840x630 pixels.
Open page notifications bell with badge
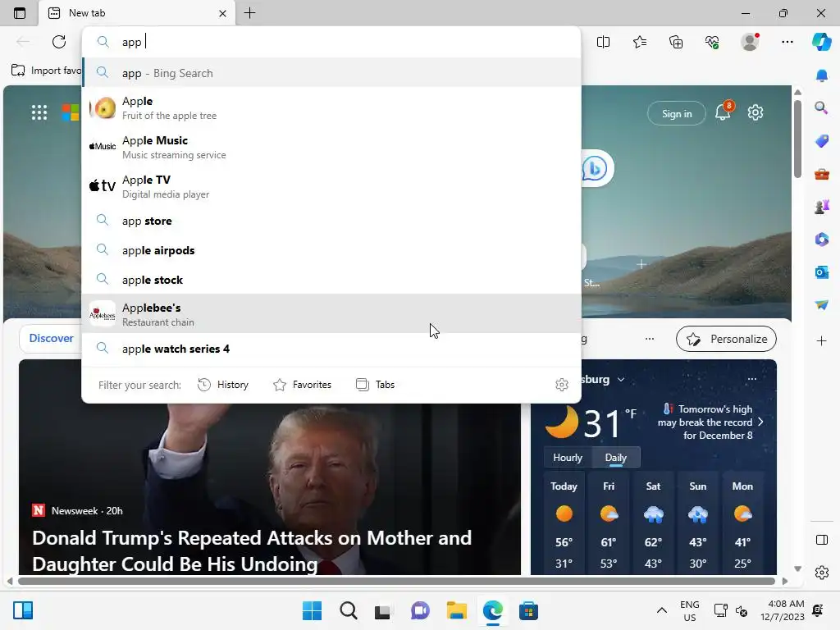[x=724, y=112]
